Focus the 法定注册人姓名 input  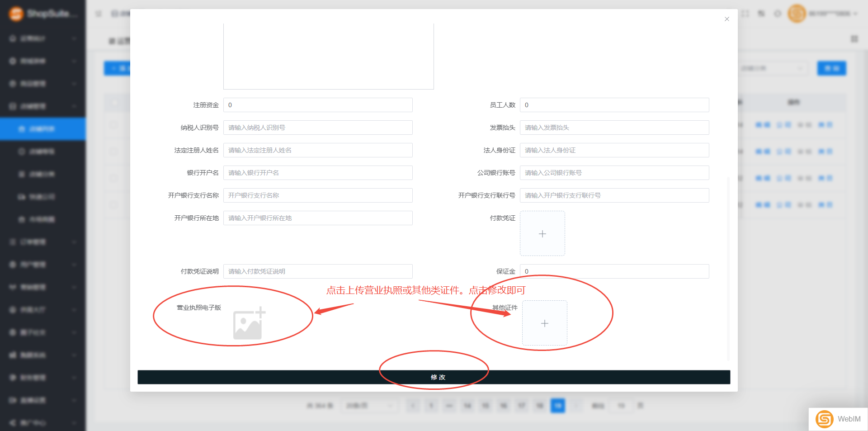pos(318,150)
